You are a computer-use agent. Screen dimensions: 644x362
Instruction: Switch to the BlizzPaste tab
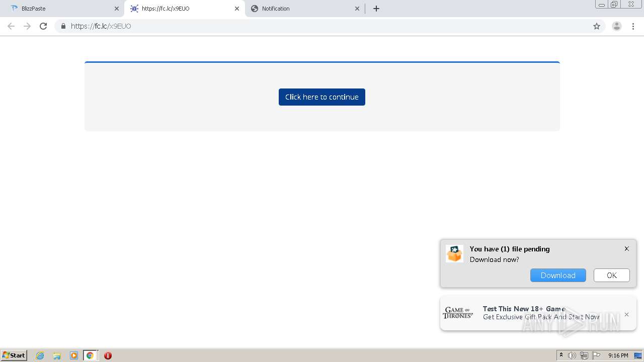(x=63, y=9)
